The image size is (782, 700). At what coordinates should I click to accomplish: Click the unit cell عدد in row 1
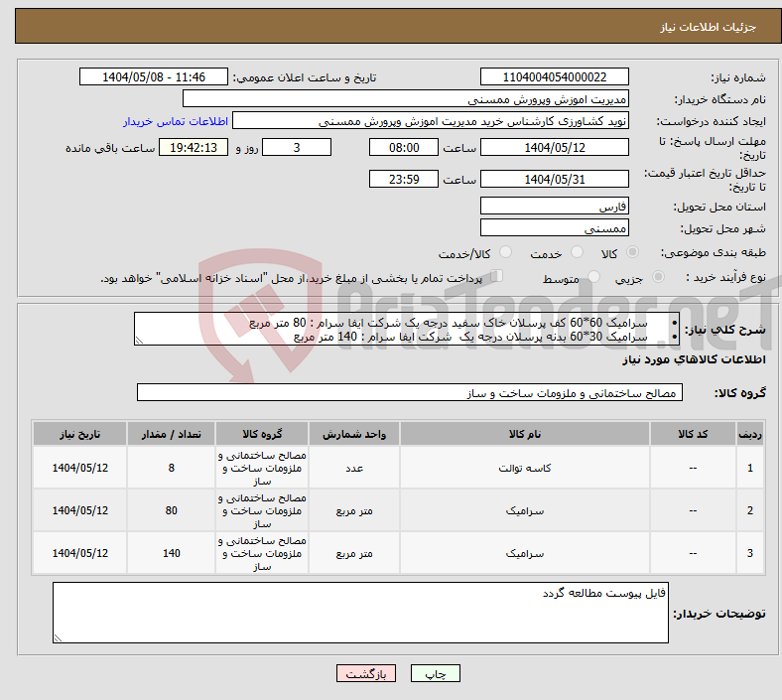pos(354,468)
